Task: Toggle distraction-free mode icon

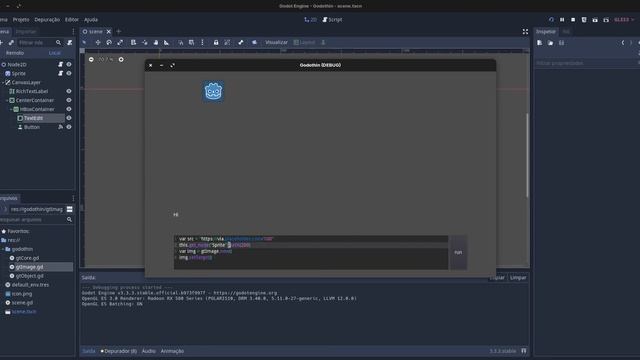Action: [x=525, y=31]
